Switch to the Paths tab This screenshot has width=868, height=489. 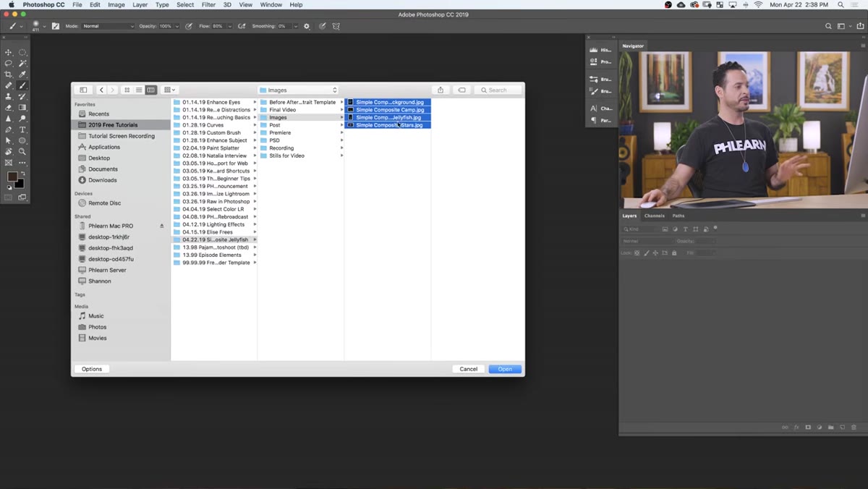(678, 216)
